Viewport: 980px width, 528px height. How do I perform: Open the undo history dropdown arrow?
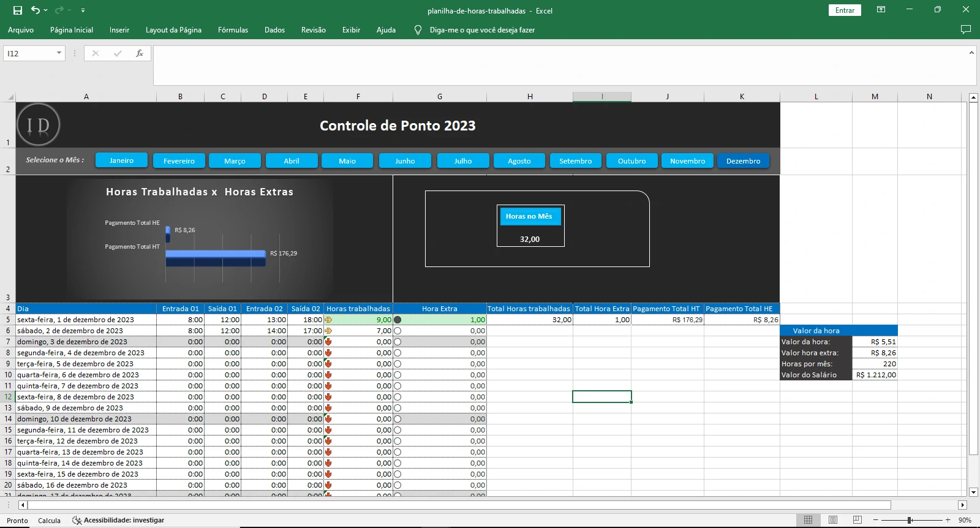[45, 10]
